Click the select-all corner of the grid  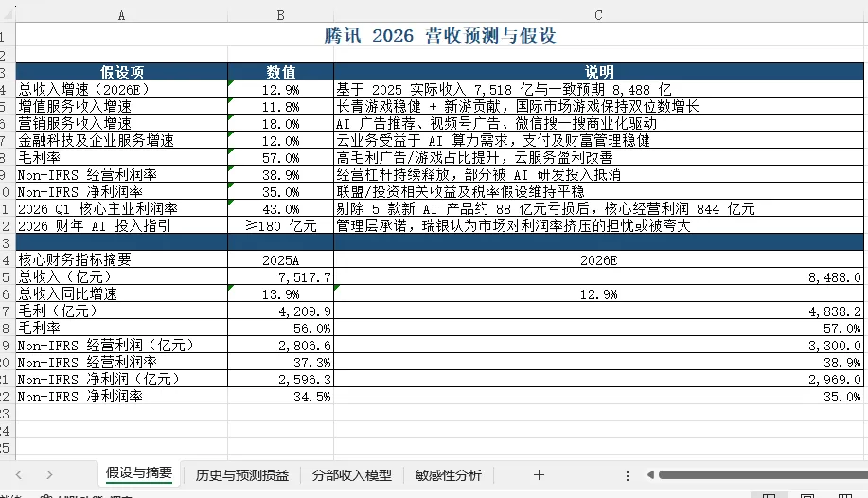tap(8, 13)
